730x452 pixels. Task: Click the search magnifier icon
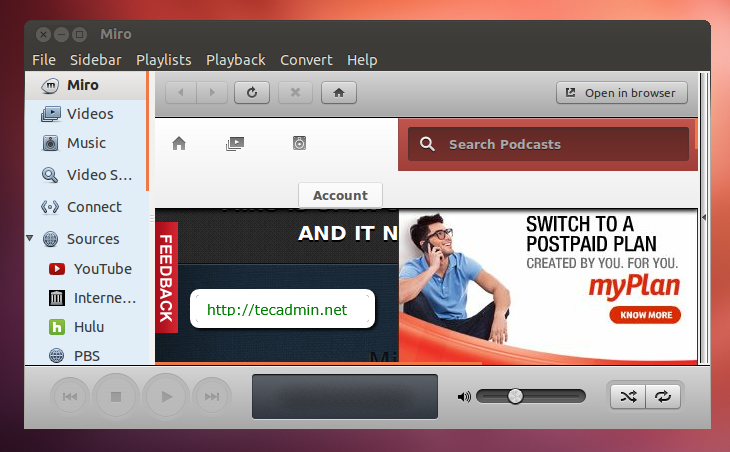pos(427,144)
